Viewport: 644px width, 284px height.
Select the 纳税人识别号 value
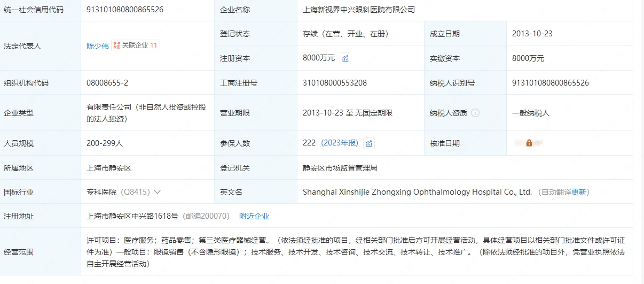(x=551, y=83)
